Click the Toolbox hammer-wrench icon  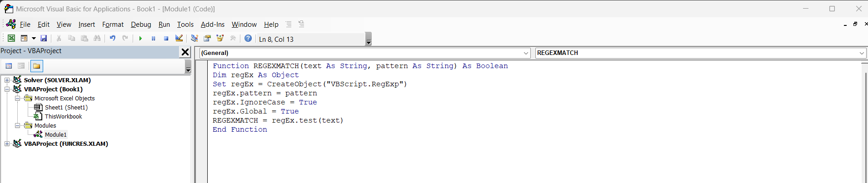[x=233, y=39]
